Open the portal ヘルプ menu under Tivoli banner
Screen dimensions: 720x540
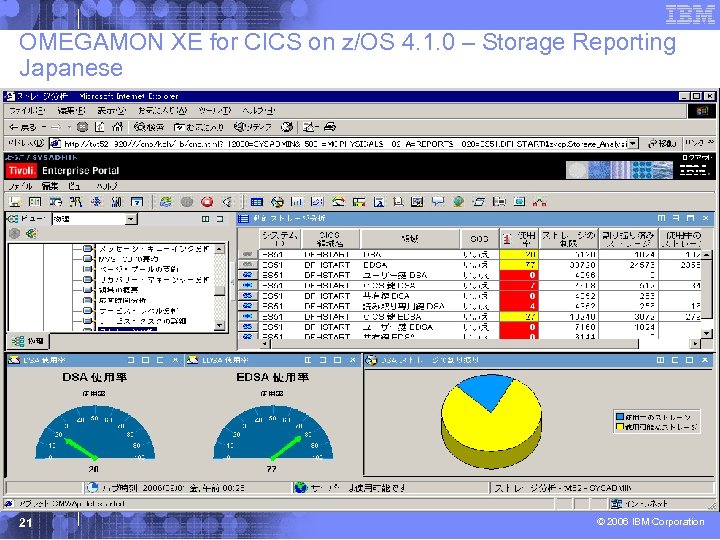click(x=107, y=186)
